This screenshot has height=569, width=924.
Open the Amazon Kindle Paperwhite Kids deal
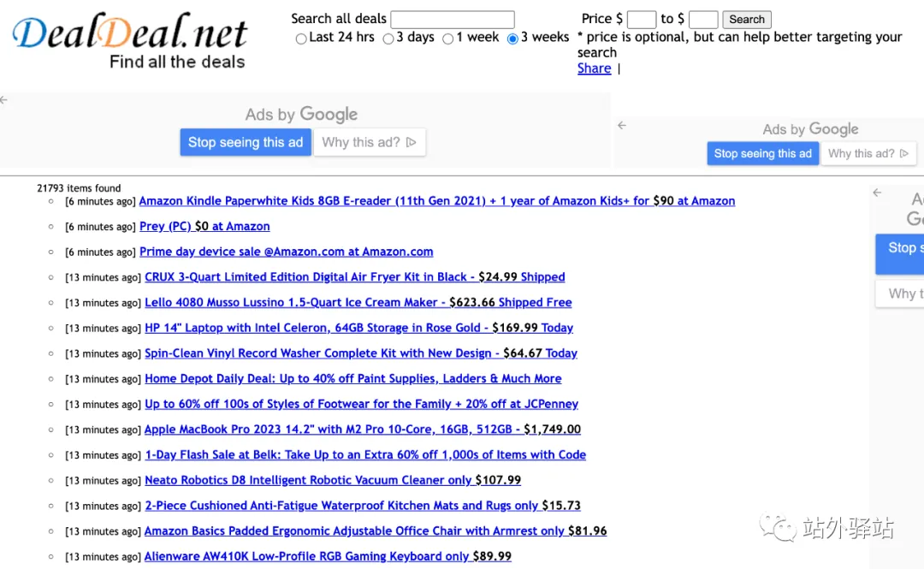[437, 201]
